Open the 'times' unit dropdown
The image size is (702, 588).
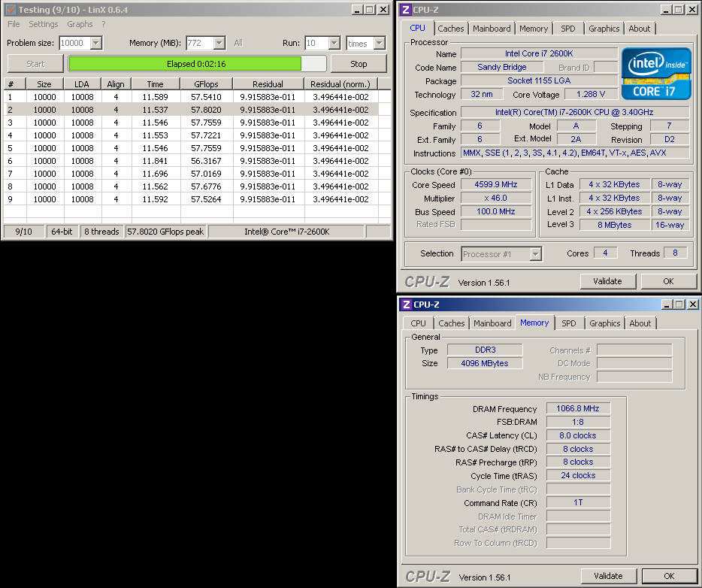click(380, 43)
